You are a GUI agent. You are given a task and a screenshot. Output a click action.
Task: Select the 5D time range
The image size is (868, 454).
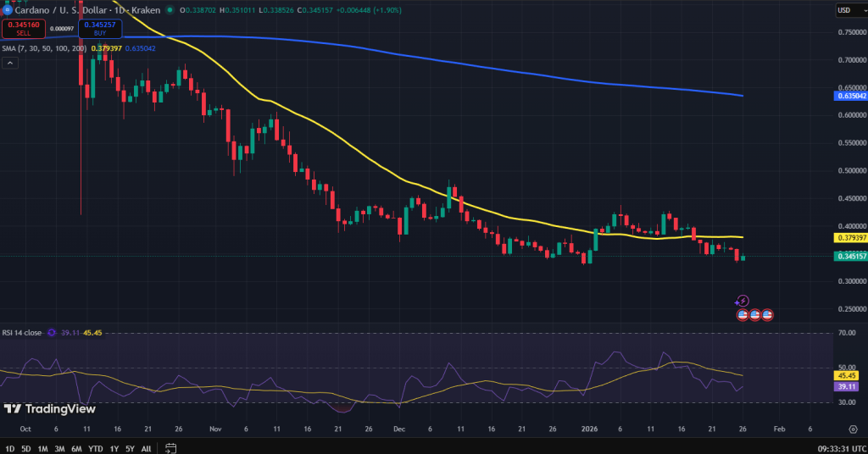[26, 448]
